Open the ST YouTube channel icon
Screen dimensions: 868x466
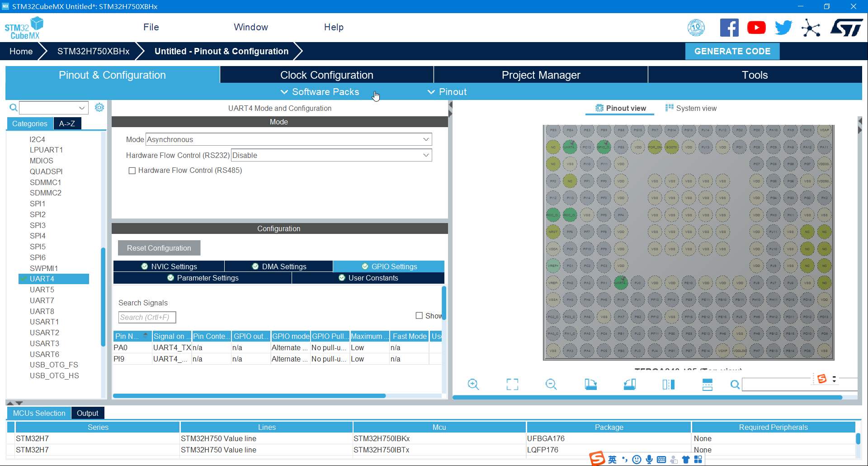(756, 28)
